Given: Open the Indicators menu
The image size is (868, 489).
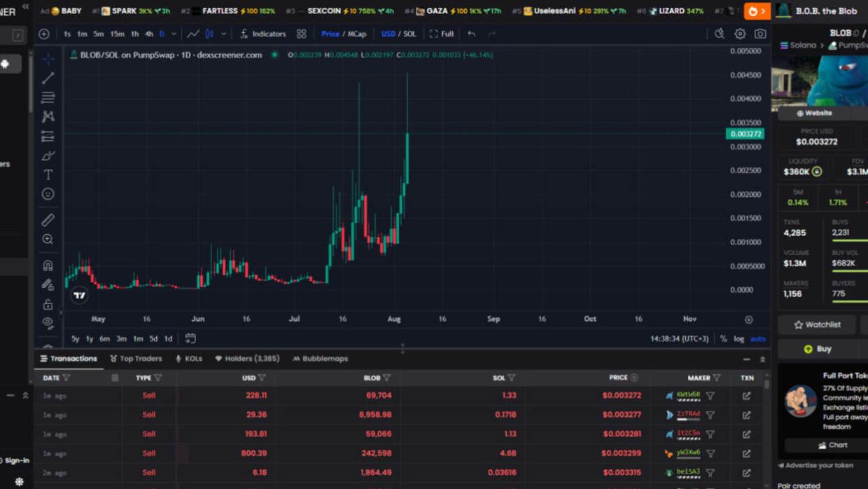Looking at the screenshot, I should coord(262,34).
